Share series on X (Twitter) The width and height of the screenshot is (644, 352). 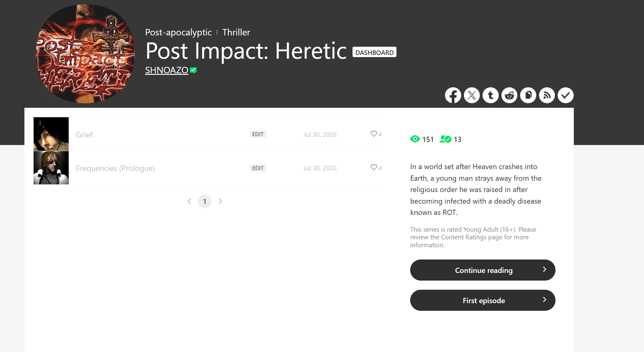pyautogui.click(x=472, y=95)
